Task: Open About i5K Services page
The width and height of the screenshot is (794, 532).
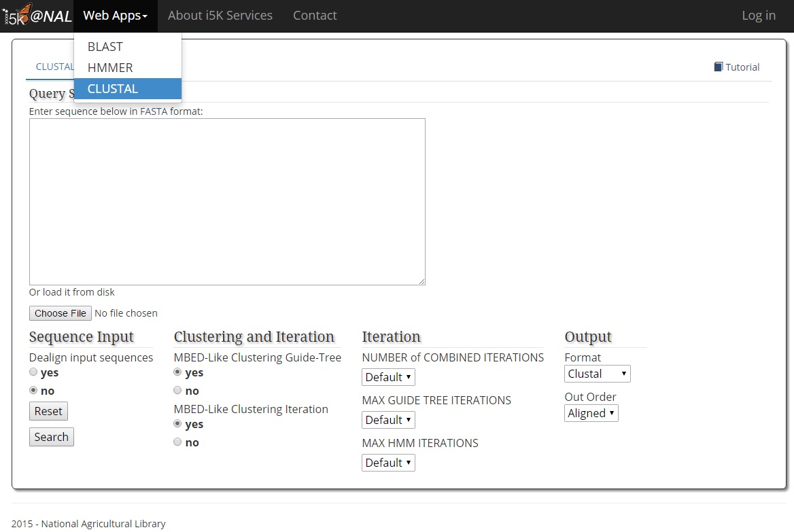Action: [220, 16]
